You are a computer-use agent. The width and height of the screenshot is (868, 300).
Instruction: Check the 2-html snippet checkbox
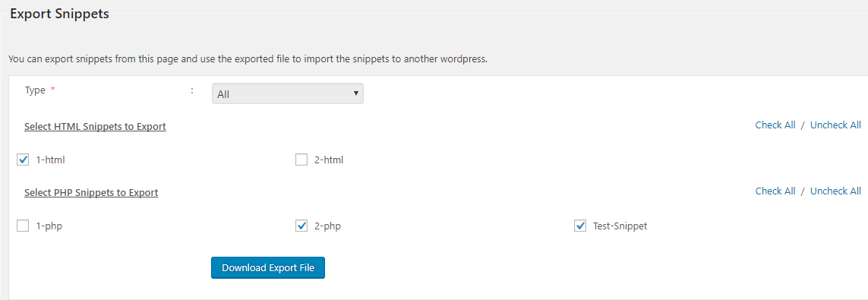[x=301, y=160]
